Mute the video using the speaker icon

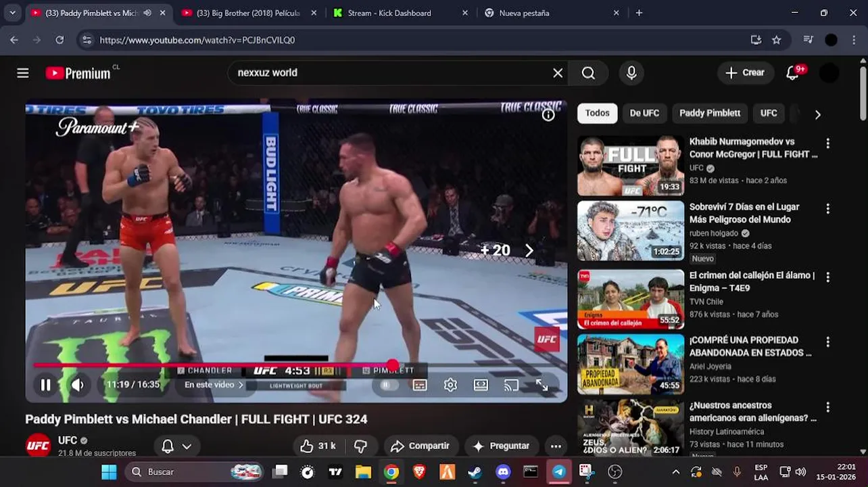(x=78, y=385)
